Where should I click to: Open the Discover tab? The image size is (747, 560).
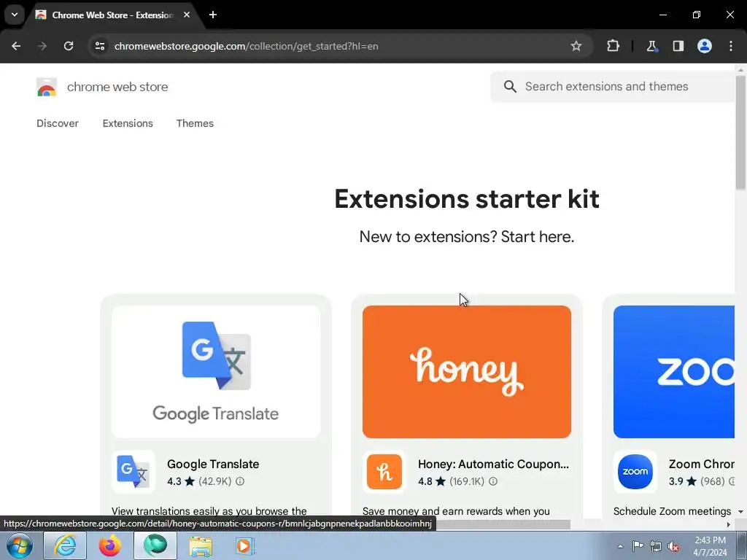click(58, 123)
